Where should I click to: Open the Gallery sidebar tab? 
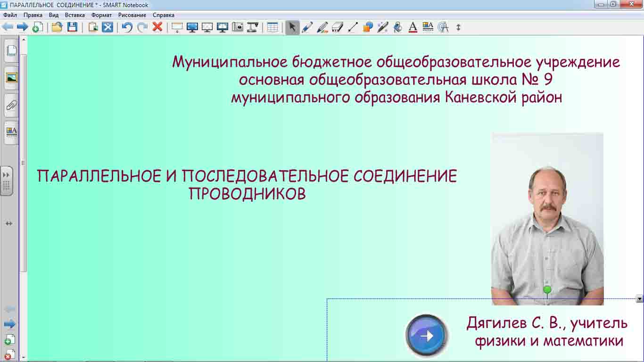pyautogui.click(x=11, y=78)
